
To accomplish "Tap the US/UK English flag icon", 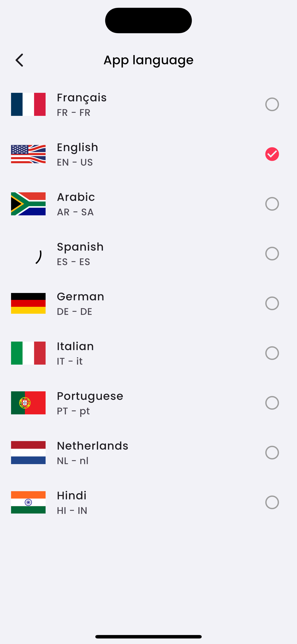I will (28, 154).
